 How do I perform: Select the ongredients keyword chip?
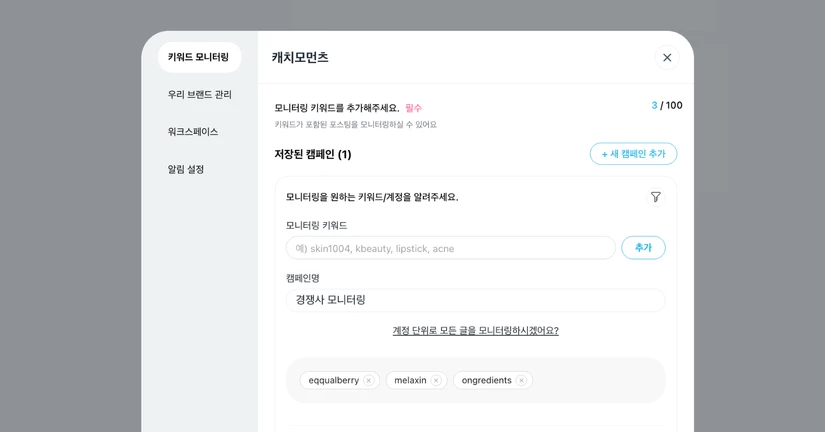486,381
